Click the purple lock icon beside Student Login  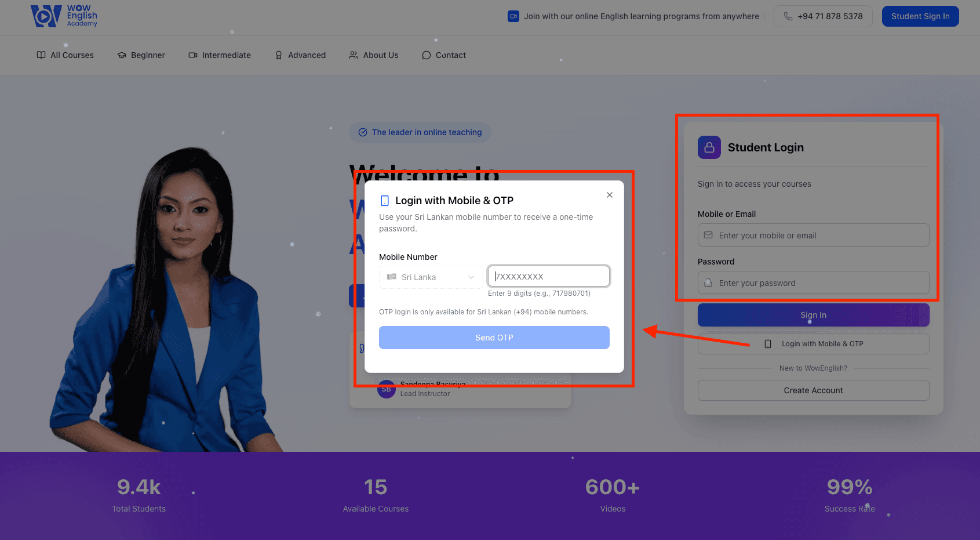click(x=709, y=147)
